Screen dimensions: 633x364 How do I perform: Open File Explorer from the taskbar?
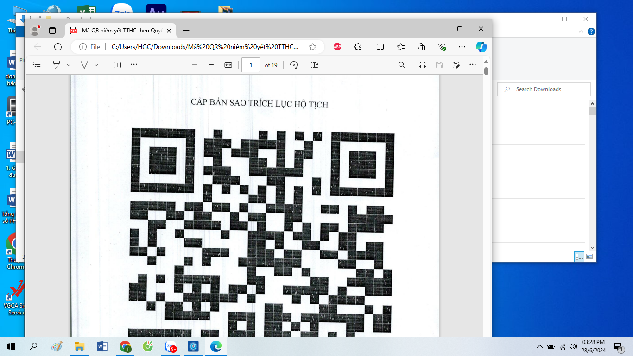point(79,346)
